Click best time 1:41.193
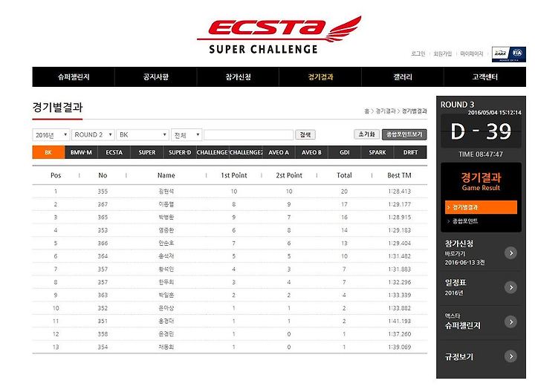This screenshot has height=392, width=535. (399, 321)
